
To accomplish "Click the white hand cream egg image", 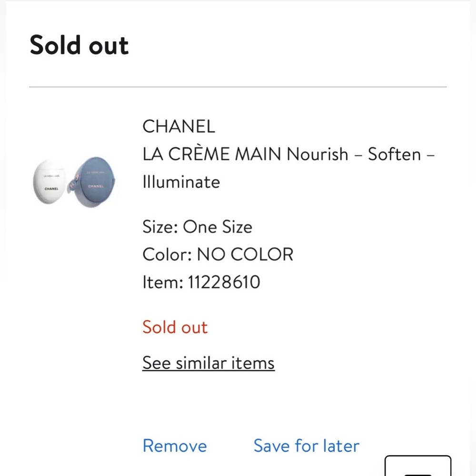I will [x=50, y=183].
